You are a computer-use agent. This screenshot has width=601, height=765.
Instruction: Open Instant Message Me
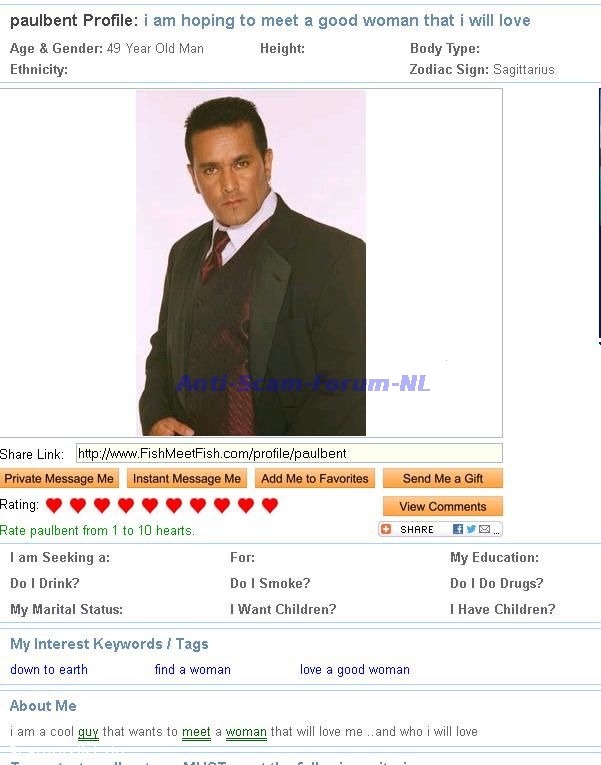click(x=187, y=479)
